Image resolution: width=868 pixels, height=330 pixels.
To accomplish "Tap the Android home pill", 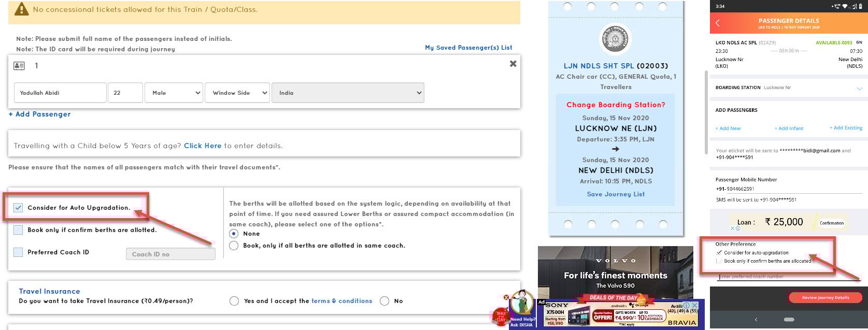I will pos(789,320).
